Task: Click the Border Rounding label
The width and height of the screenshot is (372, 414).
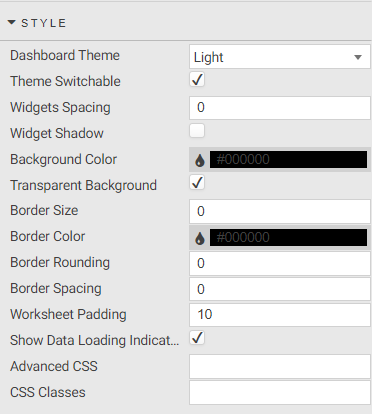Action: [x=60, y=263]
